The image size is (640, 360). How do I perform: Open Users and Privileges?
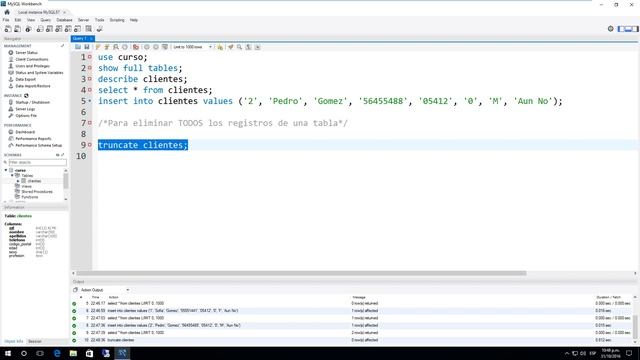click(x=33, y=66)
